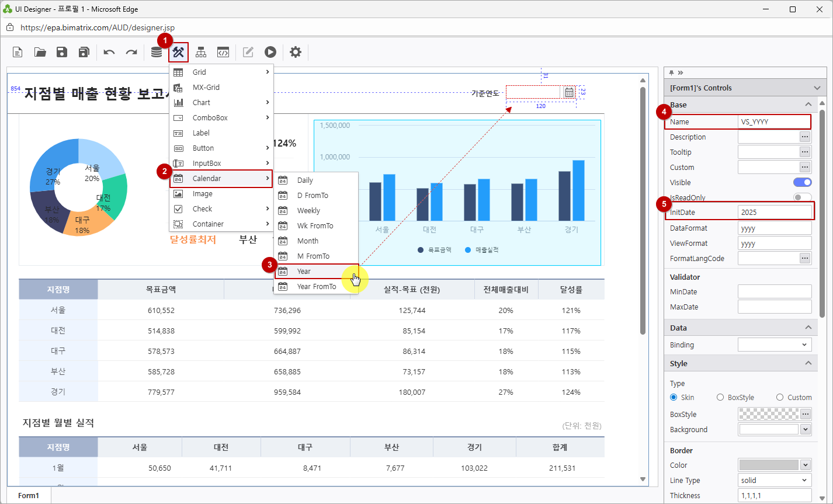Expand the Line Type dropdown
This screenshot has width=833, height=504.
point(775,480)
